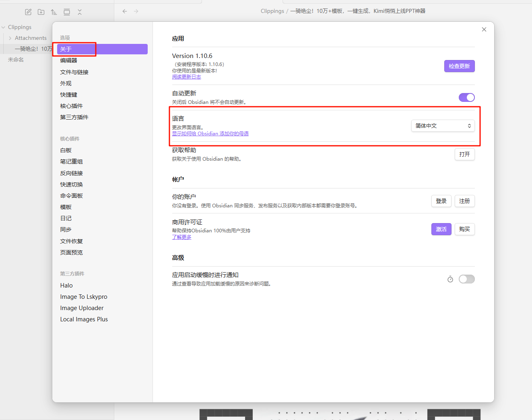Screen dimensions: 532x420
Task: Open the sort order icon in file explorer
Action: [54, 12]
